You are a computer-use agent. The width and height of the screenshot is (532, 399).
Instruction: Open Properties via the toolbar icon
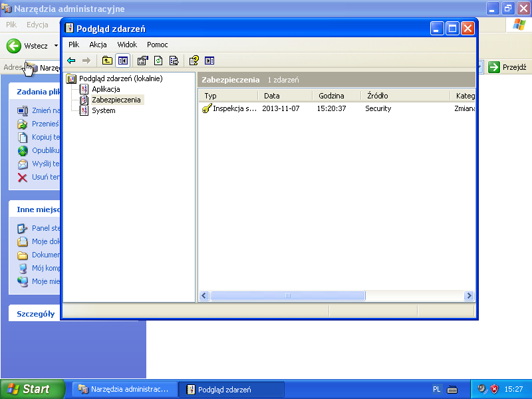coord(142,61)
